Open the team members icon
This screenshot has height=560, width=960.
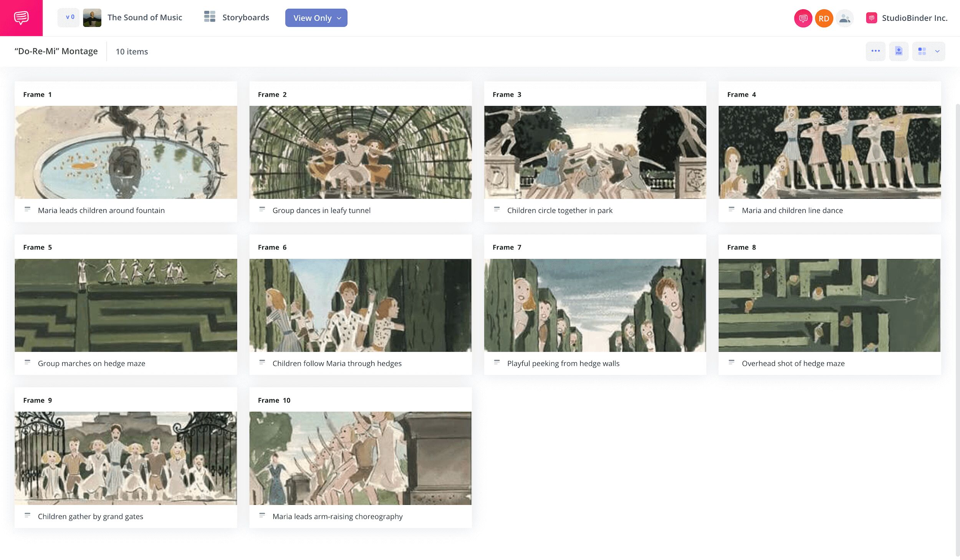(844, 18)
